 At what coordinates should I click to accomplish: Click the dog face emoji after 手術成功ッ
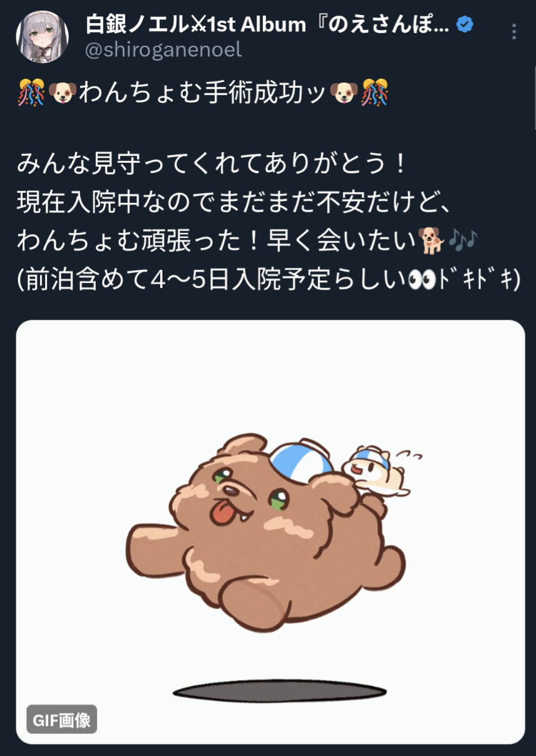pyautogui.click(x=343, y=94)
